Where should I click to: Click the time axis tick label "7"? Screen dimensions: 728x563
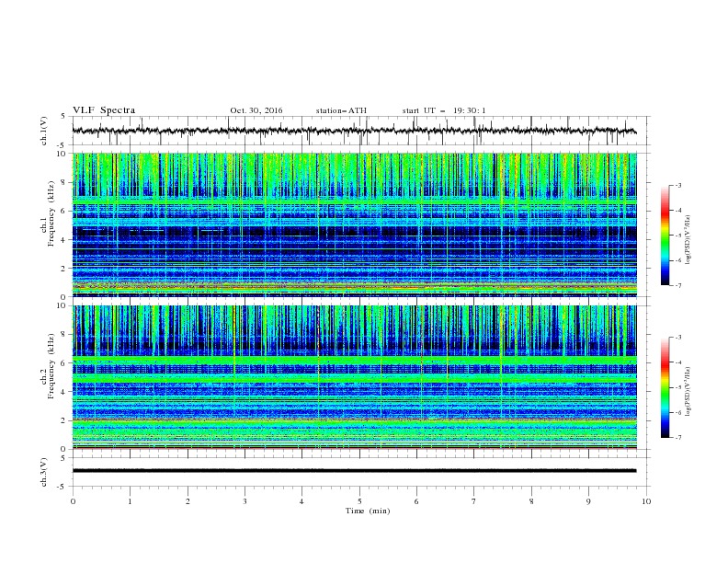[x=474, y=501]
